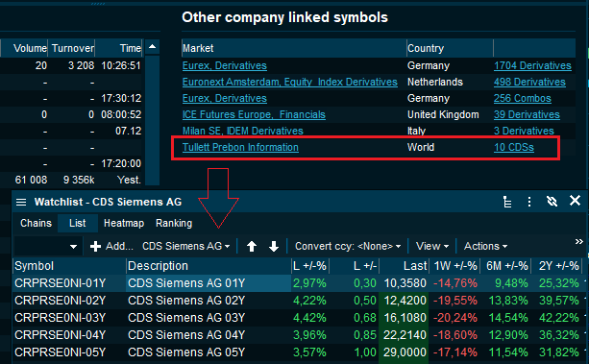This screenshot has height=364, width=589.
Task: Switch to the Ranking tab
Action: [174, 223]
